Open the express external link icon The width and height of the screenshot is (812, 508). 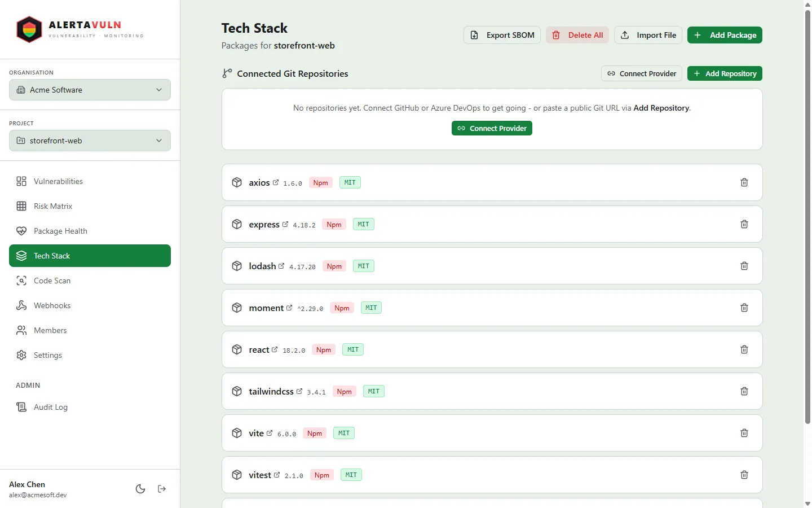pos(285,224)
